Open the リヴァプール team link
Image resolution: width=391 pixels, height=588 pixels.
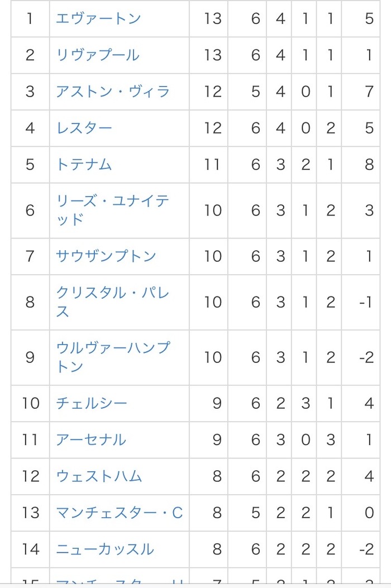[x=98, y=55]
